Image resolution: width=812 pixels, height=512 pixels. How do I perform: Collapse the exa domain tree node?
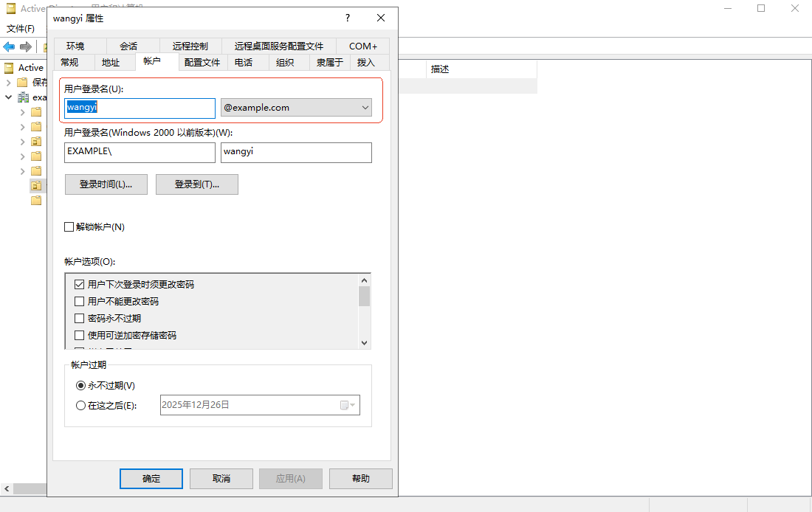(8, 97)
